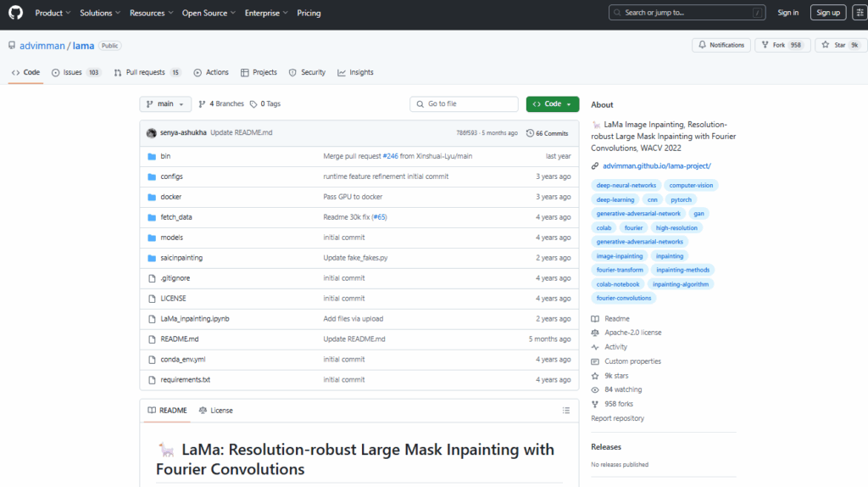Star the repository
The height and width of the screenshot is (487, 868).
point(840,45)
